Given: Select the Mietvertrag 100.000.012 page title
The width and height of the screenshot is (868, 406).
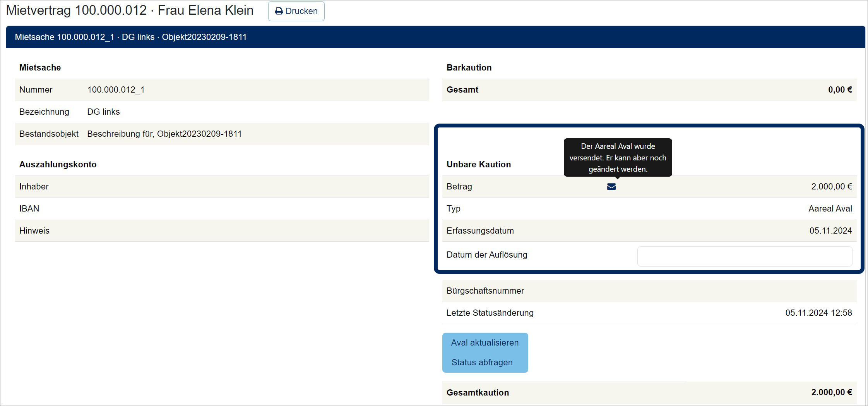Looking at the screenshot, I should coord(130,10).
